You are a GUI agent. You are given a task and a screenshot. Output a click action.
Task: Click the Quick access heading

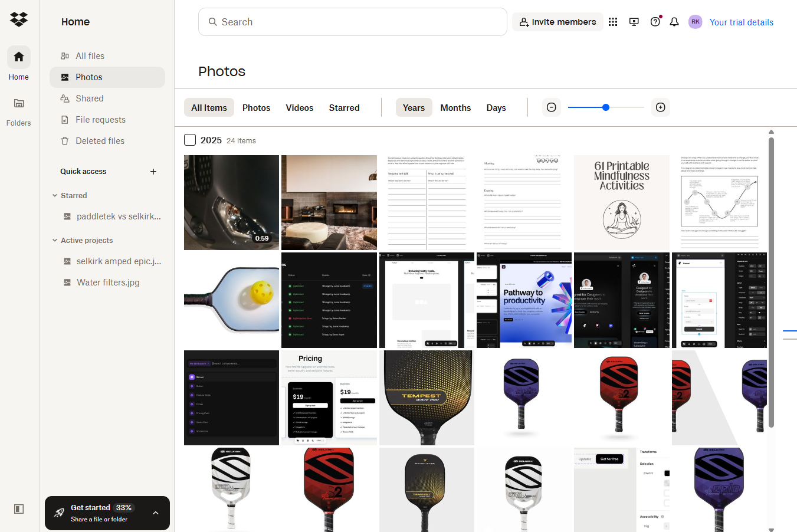[83, 172]
